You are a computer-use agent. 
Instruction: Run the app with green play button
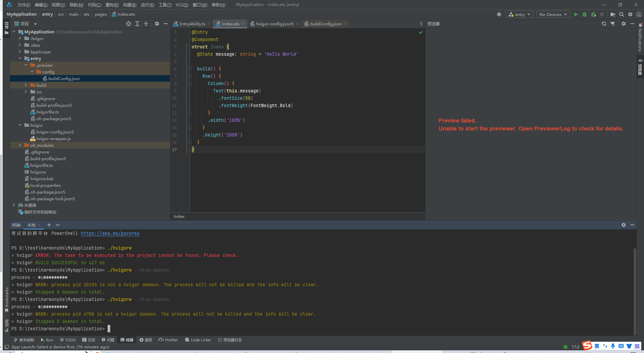(576, 14)
